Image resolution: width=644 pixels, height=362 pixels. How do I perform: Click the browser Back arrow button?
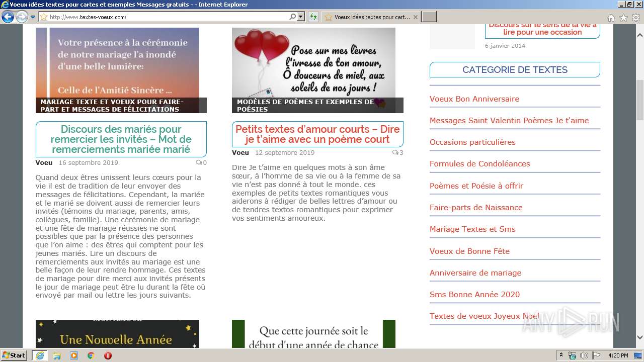pos(8,17)
